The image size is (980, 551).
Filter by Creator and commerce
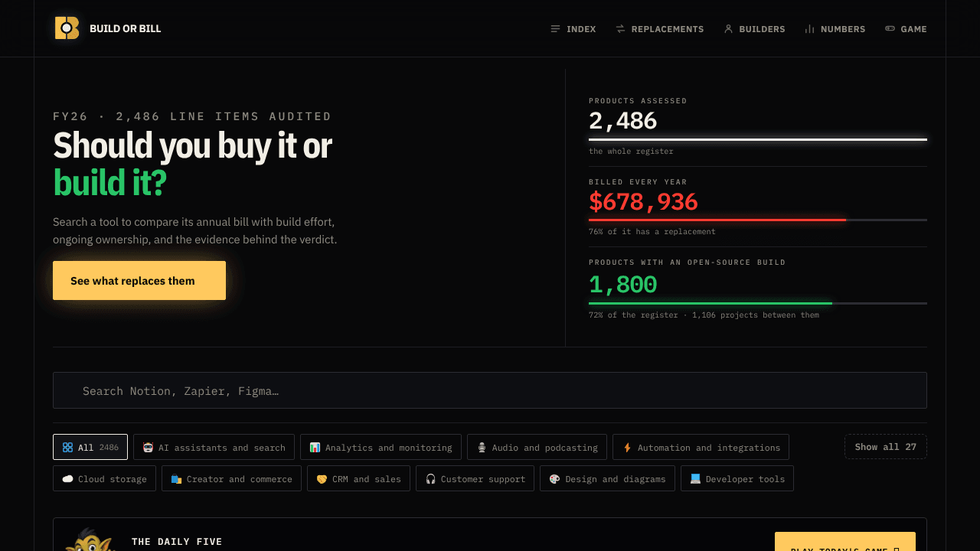coord(231,478)
